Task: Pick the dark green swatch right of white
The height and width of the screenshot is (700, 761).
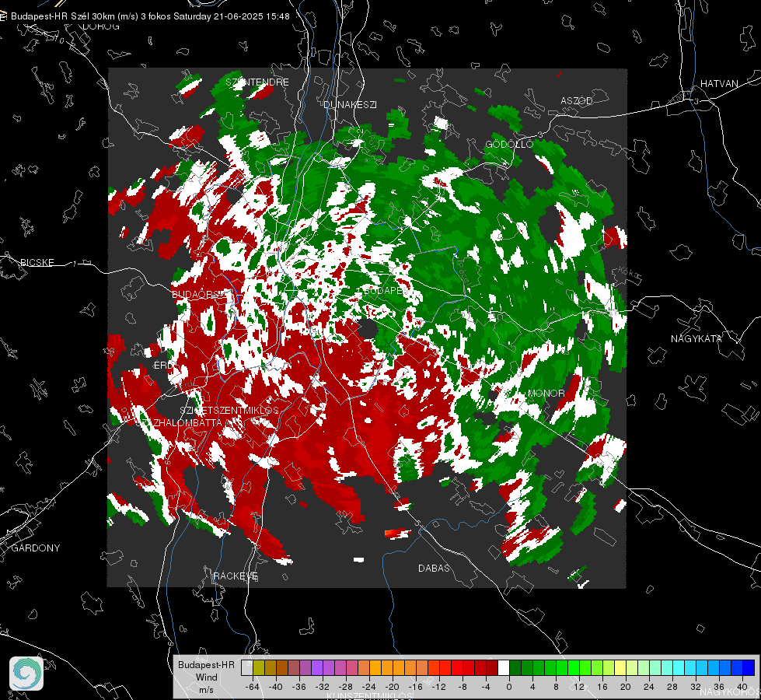Action: click(x=515, y=668)
